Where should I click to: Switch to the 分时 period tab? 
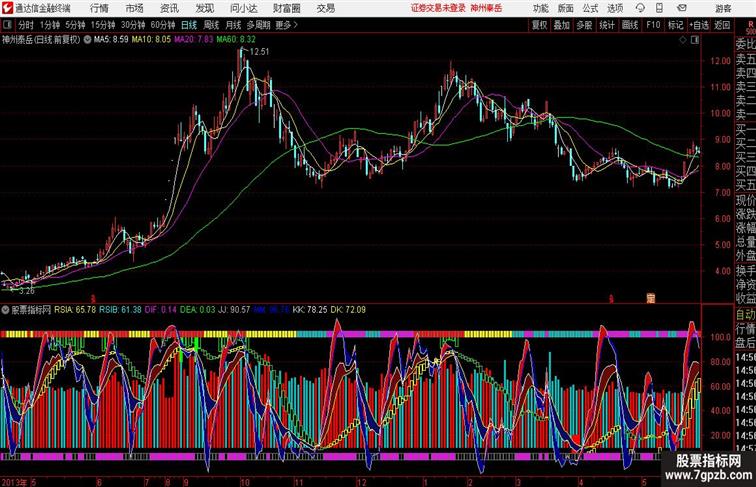(x=26, y=25)
